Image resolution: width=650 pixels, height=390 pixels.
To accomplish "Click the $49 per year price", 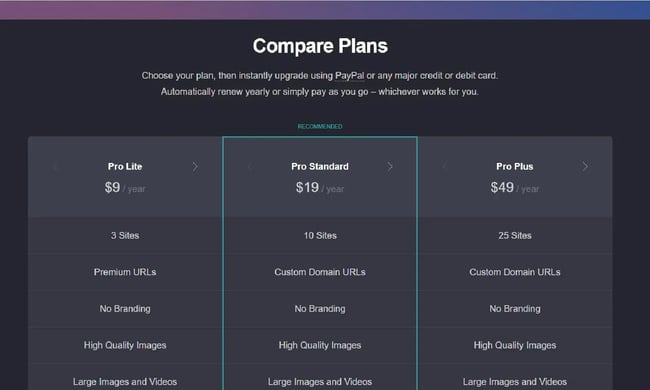I will tap(515, 188).
